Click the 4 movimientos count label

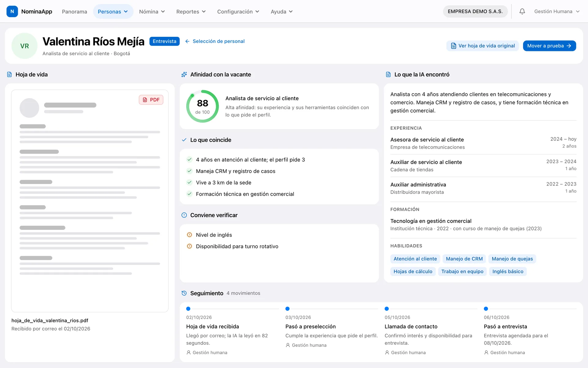[243, 293]
